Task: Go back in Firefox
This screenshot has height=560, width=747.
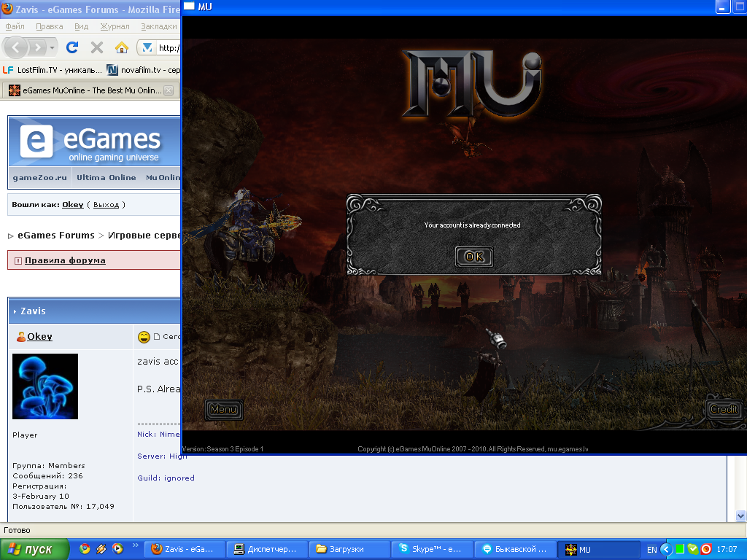Action: pos(16,47)
